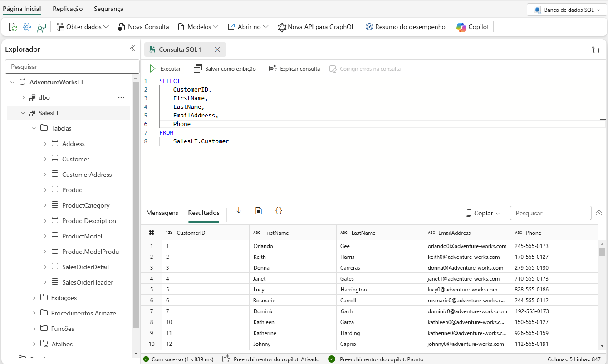Collapse the Tabelas folder
The height and width of the screenshot is (364, 608).
click(34, 128)
